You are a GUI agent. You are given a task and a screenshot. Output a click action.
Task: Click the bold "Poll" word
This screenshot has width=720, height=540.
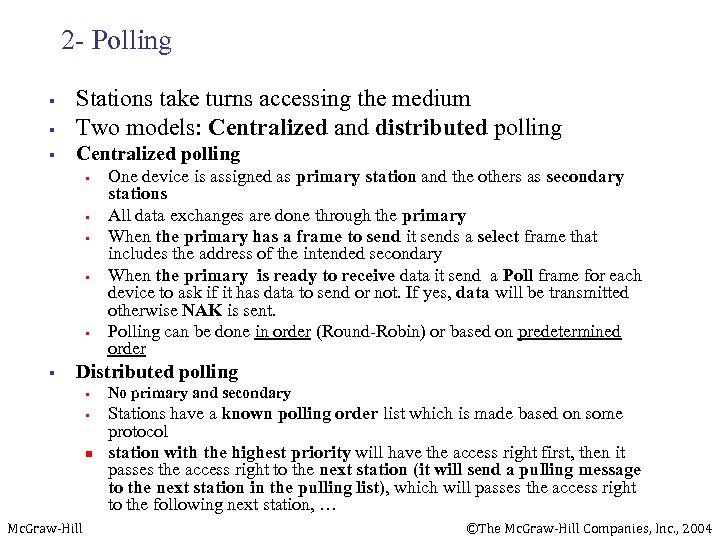tap(518, 275)
